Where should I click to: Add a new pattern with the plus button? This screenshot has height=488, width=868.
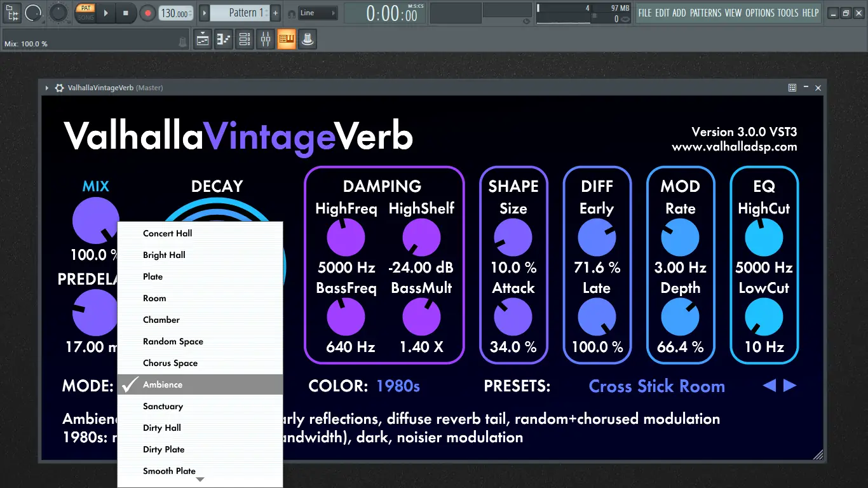(x=275, y=13)
